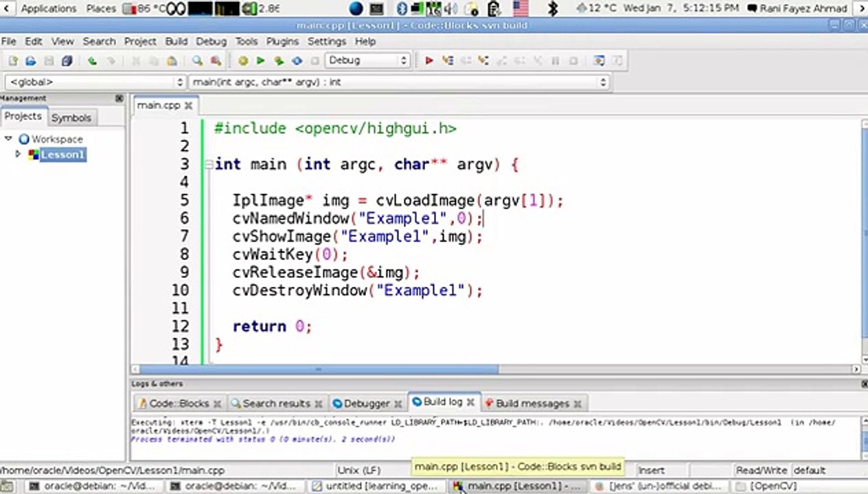Switch to the Search results tab
The height and width of the screenshot is (494, 868).
[276, 403]
